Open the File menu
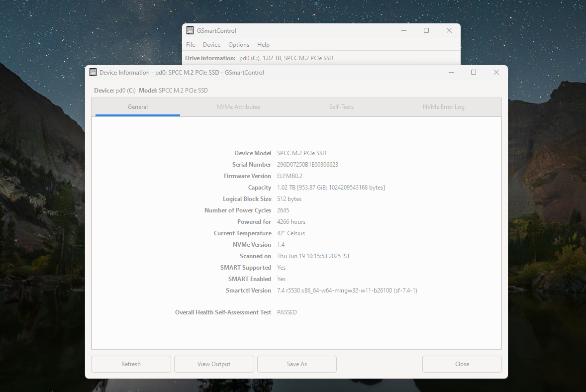Viewport: 586px width, 392px height. click(191, 45)
